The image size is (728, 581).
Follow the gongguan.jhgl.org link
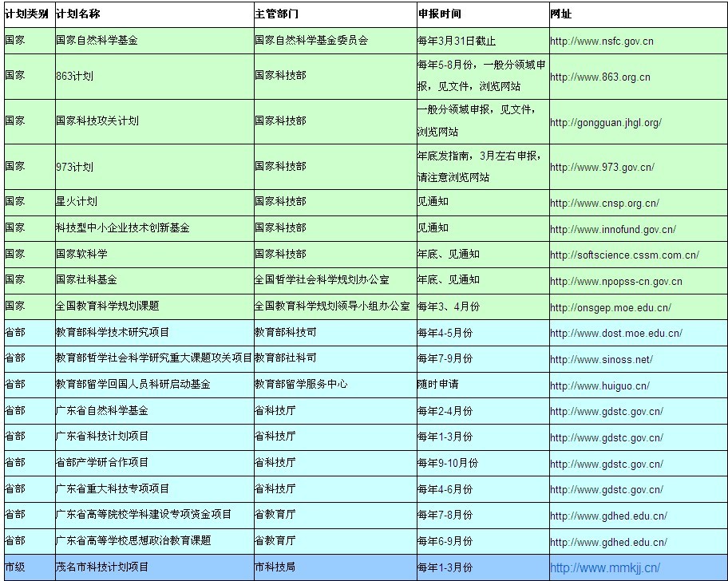pyautogui.click(x=606, y=123)
